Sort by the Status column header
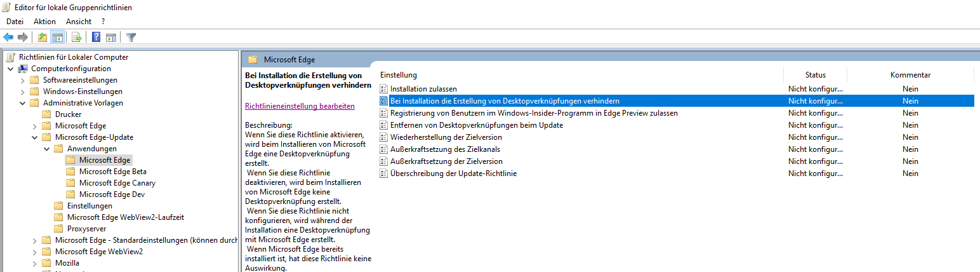Screen dimensions: 980x272 816,75
